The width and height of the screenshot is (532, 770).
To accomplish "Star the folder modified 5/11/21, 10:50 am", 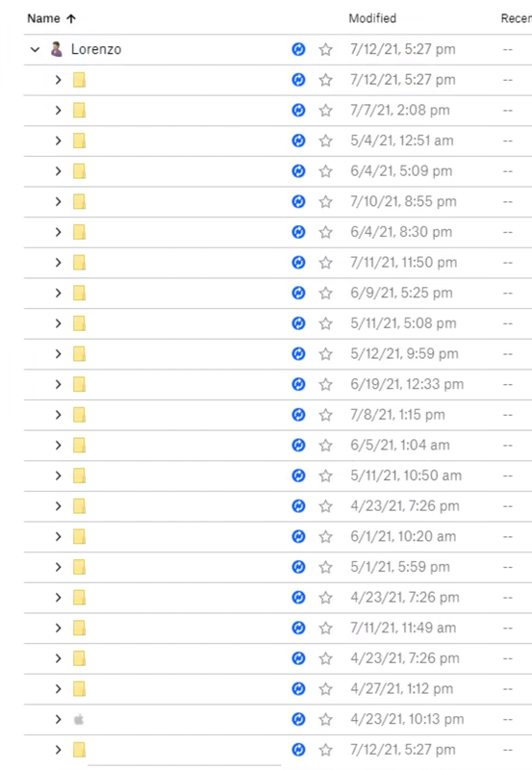I will click(x=325, y=475).
